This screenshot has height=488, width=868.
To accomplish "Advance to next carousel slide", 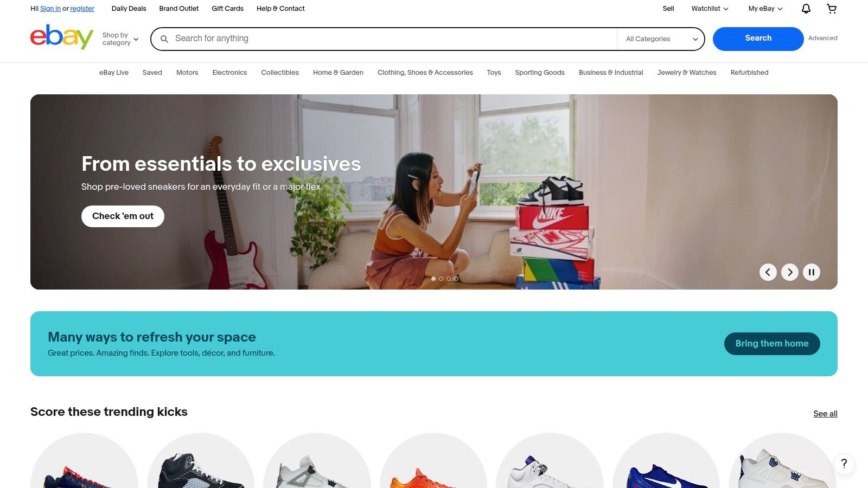I will click(790, 272).
